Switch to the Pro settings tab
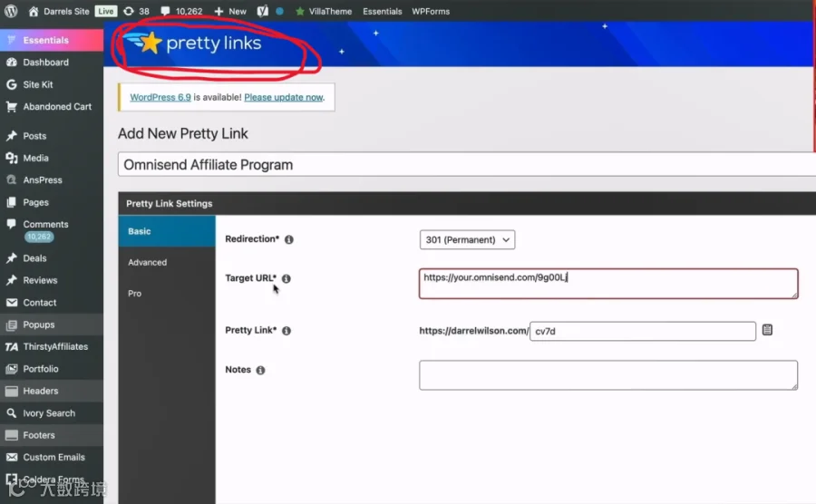 [x=167, y=294]
